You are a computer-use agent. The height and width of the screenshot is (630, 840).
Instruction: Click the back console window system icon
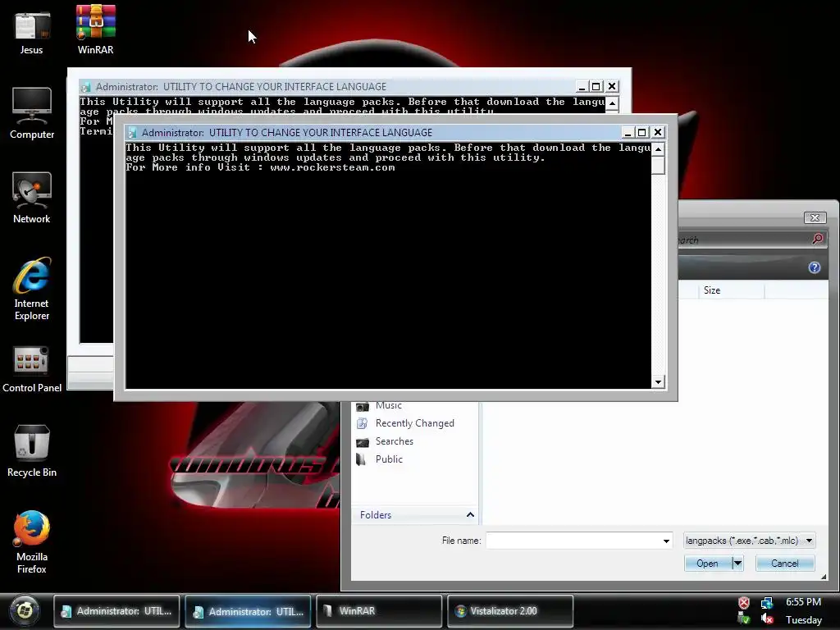pyautogui.click(x=85, y=87)
